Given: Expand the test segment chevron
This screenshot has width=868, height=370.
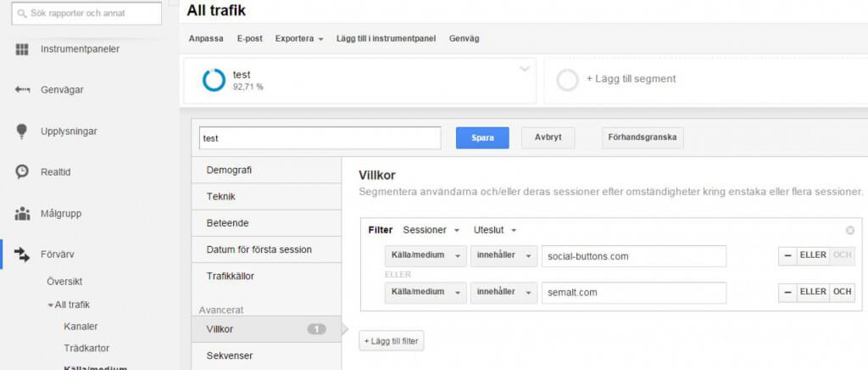Looking at the screenshot, I should pos(524,69).
